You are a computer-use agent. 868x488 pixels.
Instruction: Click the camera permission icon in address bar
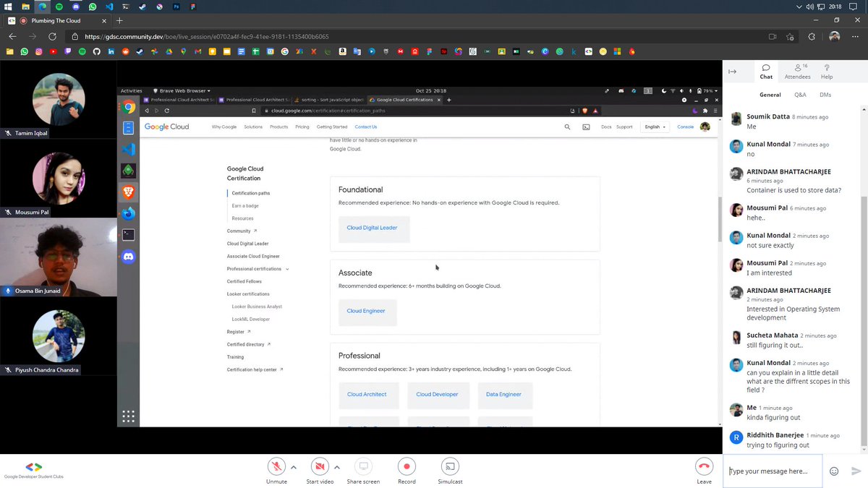(x=773, y=36)
